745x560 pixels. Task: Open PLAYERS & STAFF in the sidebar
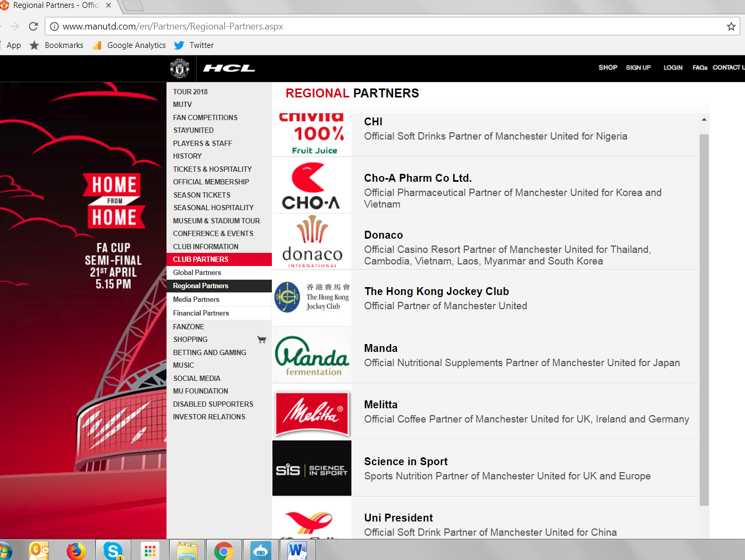[202, 143]
